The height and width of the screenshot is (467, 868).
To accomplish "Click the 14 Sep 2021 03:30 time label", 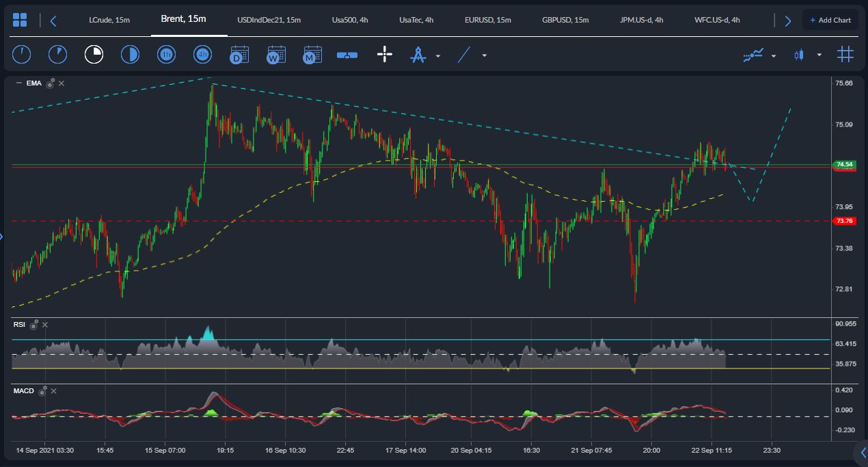I will point(45,451).
